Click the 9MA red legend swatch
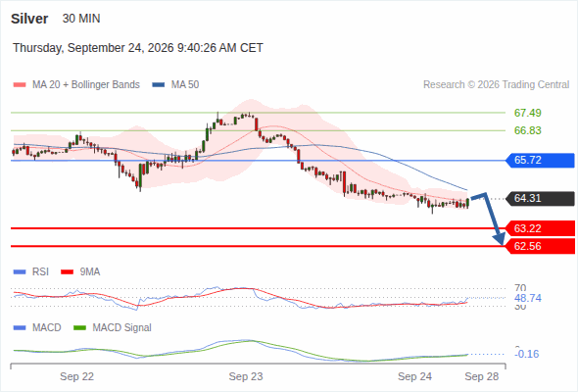The height and width of the screenshot is (392, 578). [67, 272]
